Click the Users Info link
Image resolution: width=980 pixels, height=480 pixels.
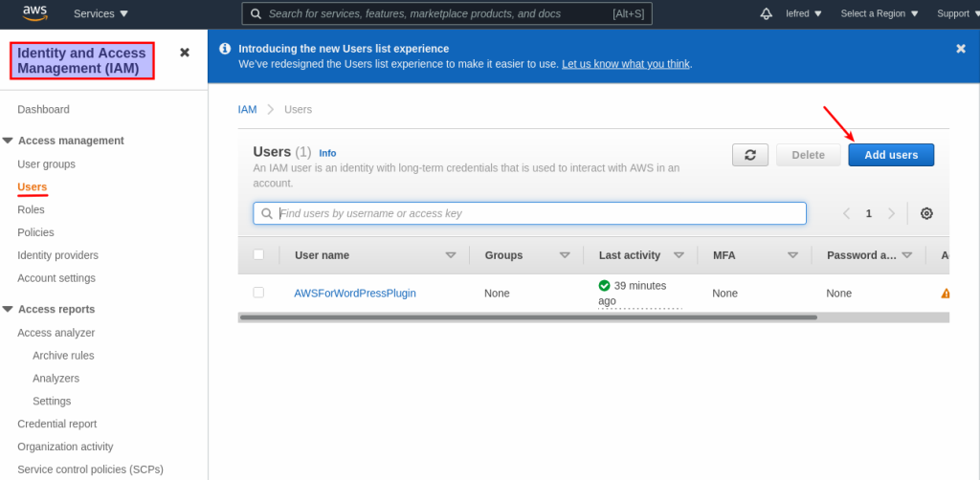tap(327, 153)
